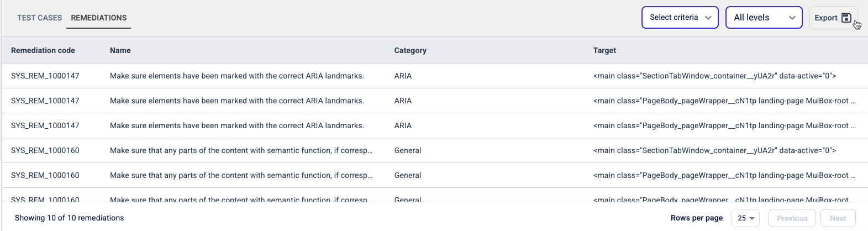Image resolution: width=868 pixels, height=231 pixels.
Task: Click the Export button
Action: 833,18
